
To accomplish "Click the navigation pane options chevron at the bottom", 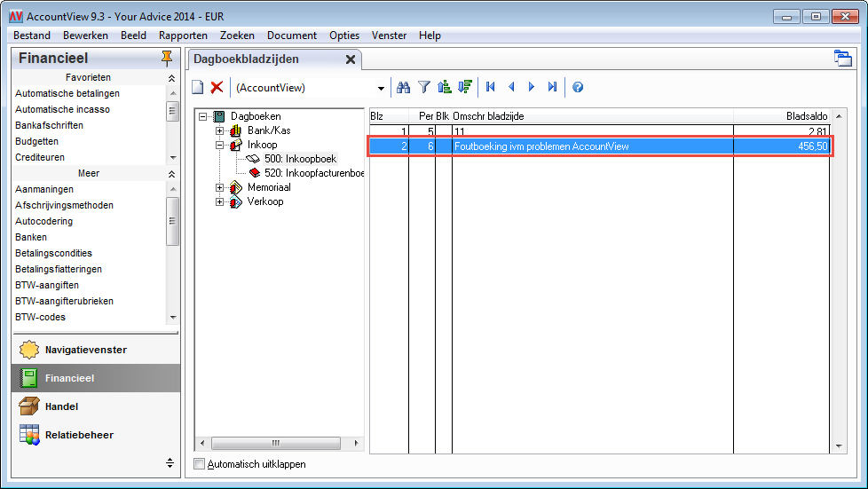I will [170, 463].
